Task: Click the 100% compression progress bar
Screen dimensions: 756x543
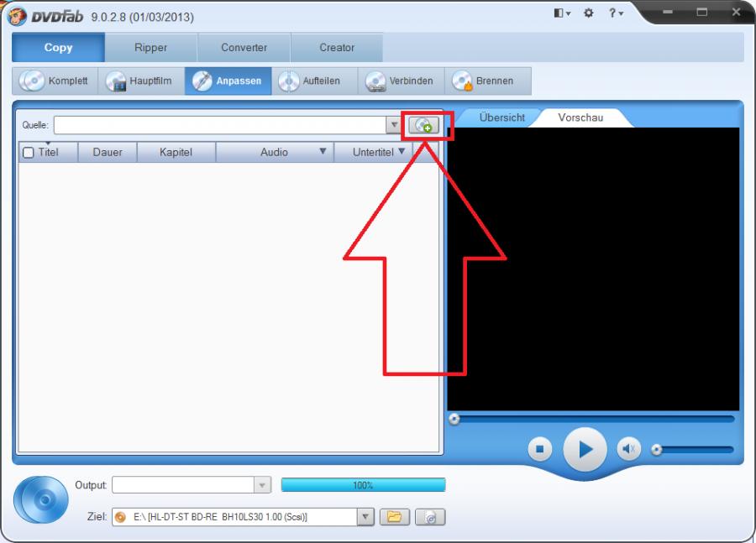Action: pyautogui.click(x=363, y=485)
